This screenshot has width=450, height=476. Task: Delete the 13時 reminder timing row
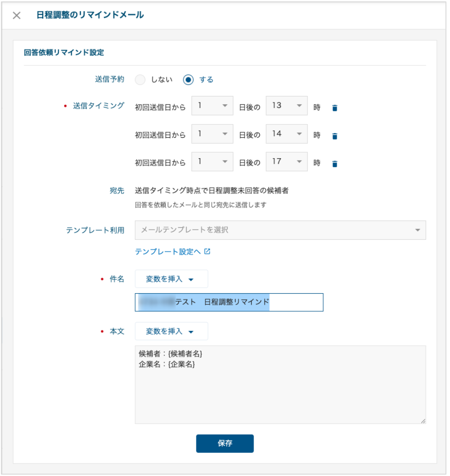click(x=335, y=108)
